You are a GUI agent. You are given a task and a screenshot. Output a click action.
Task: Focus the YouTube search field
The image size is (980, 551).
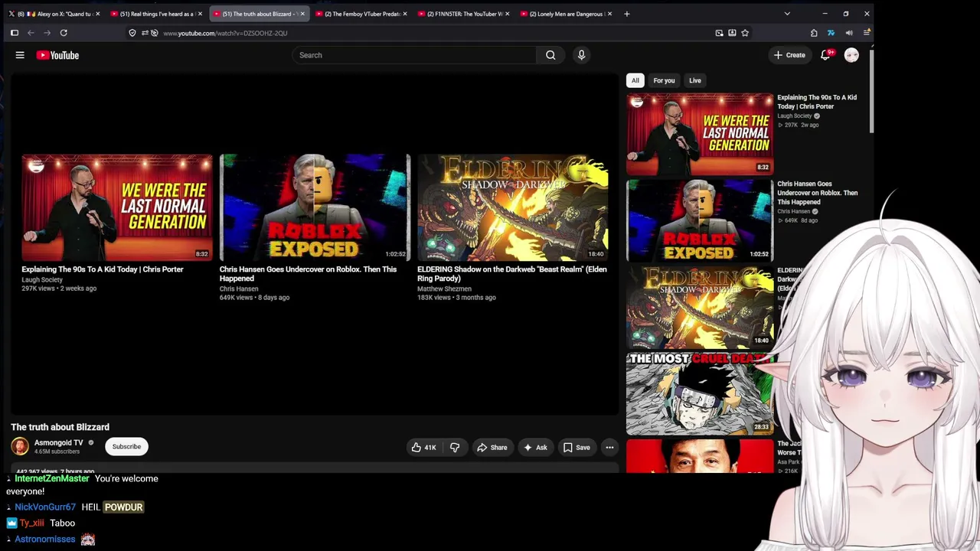[x=414, y=55]
